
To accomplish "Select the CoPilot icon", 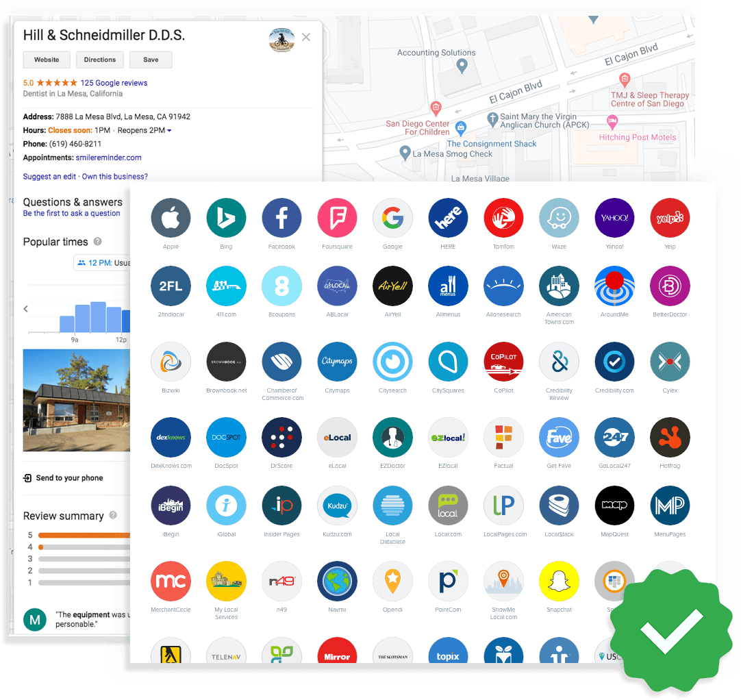I will pyautogui.click(x=504, y=362).
